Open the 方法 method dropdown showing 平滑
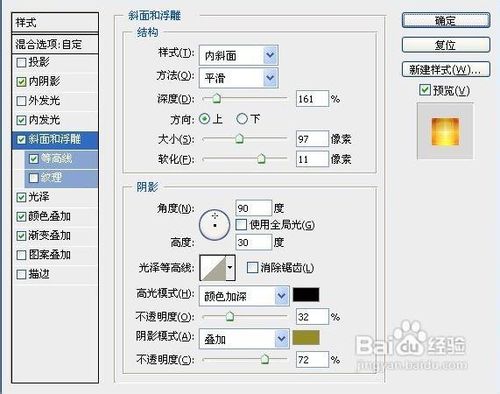Screen dimensions: 500x394 coord(239,78)
